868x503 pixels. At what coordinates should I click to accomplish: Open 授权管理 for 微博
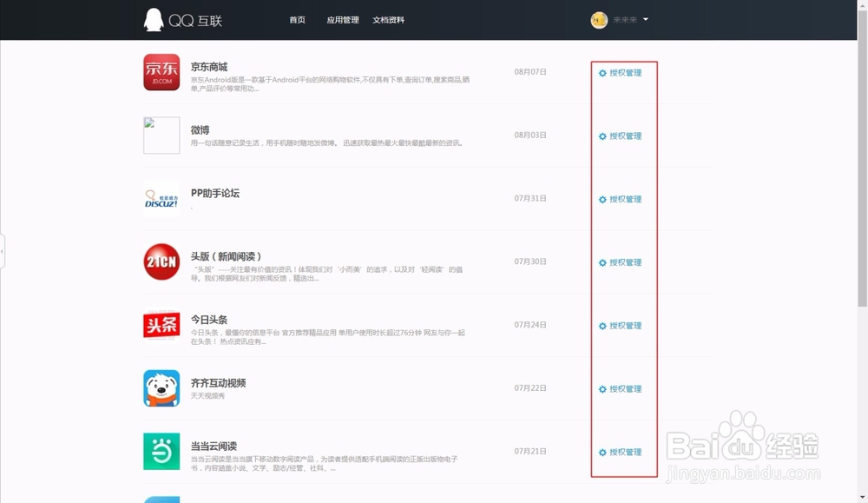626,136
